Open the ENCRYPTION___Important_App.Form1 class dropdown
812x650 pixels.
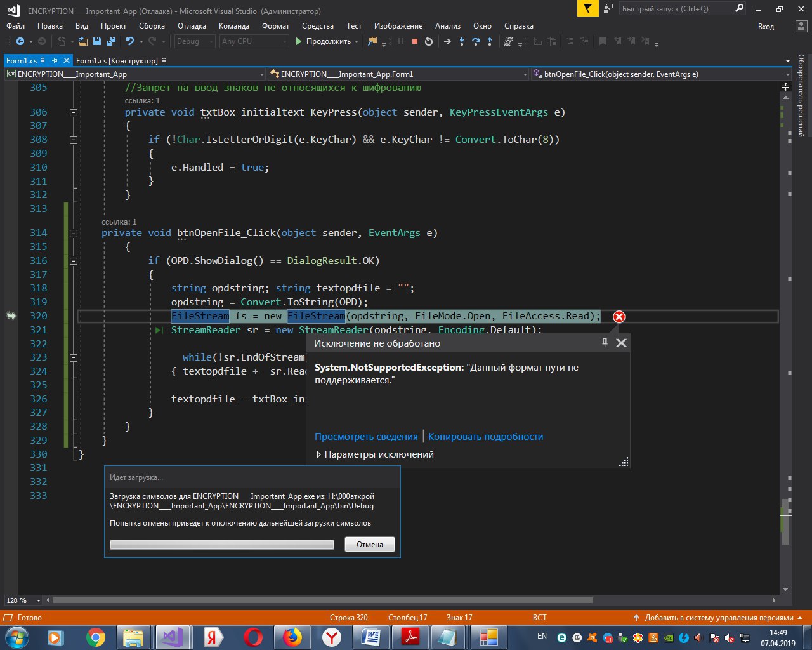click(398, 74)
